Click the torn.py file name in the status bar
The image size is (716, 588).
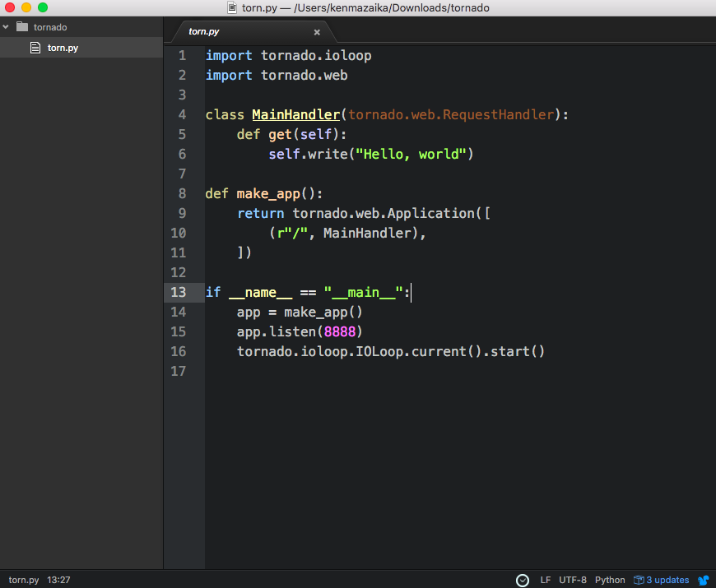pyautogui.click(x=24, y=580)
